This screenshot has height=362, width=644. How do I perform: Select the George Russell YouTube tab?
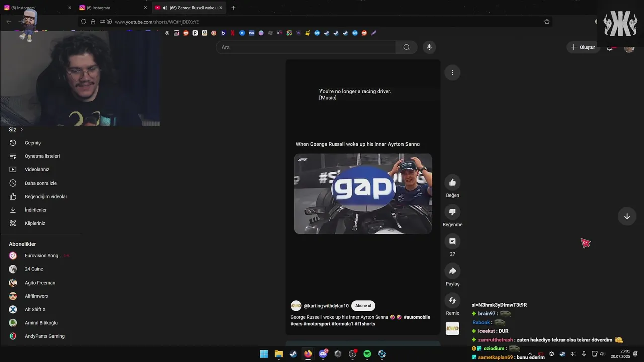point(189,8)
